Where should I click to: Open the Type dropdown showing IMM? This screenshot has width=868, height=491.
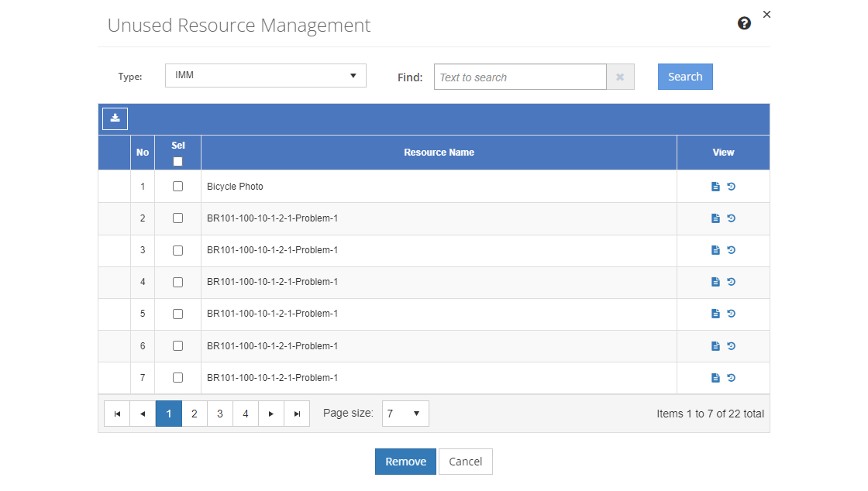(266, 76)
